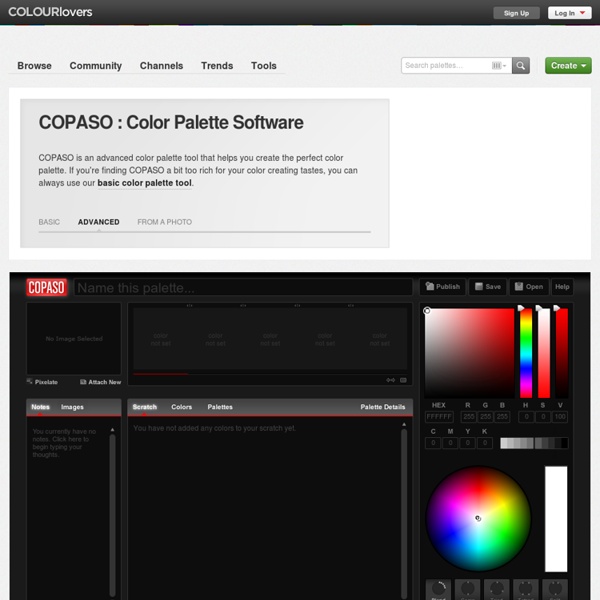Select the Blend harmony knob
This screenshot has height=600, width=600.
[439, 590]
